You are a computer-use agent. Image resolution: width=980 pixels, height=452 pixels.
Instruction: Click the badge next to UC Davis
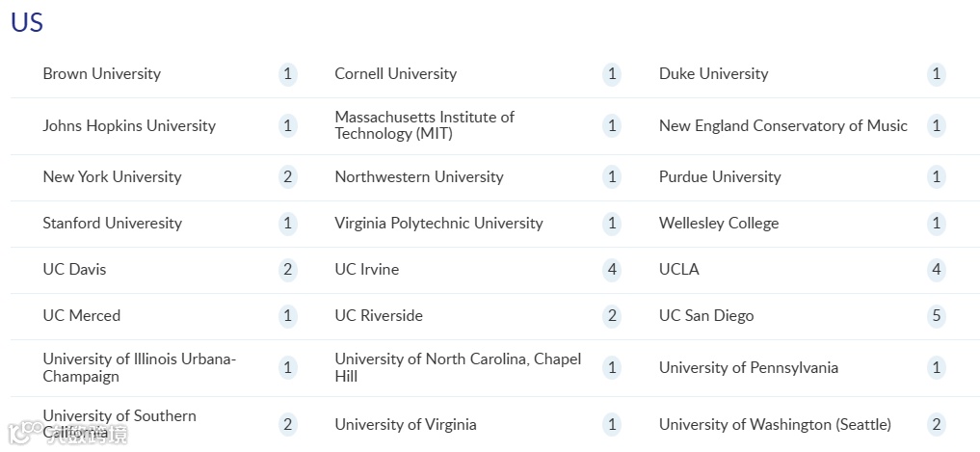pos(287,270)
